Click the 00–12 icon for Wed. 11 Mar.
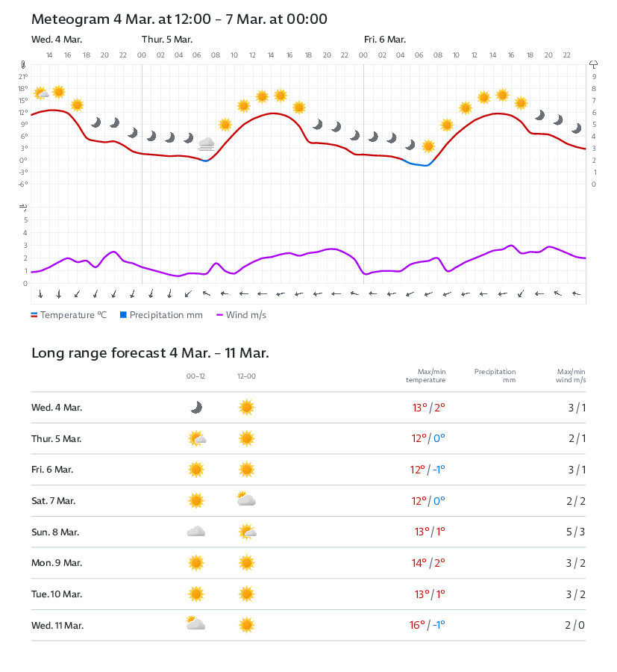 coord(196,624)
